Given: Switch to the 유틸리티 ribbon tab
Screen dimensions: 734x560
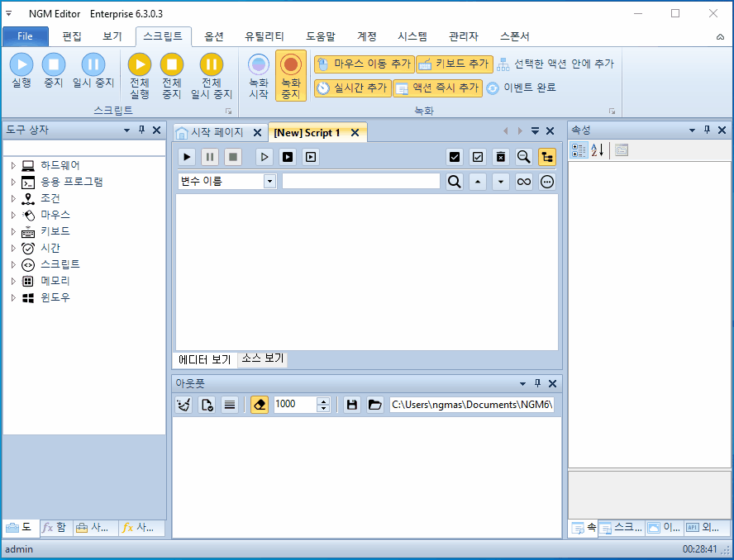Looking at the screenshot, I should [264, 36].
